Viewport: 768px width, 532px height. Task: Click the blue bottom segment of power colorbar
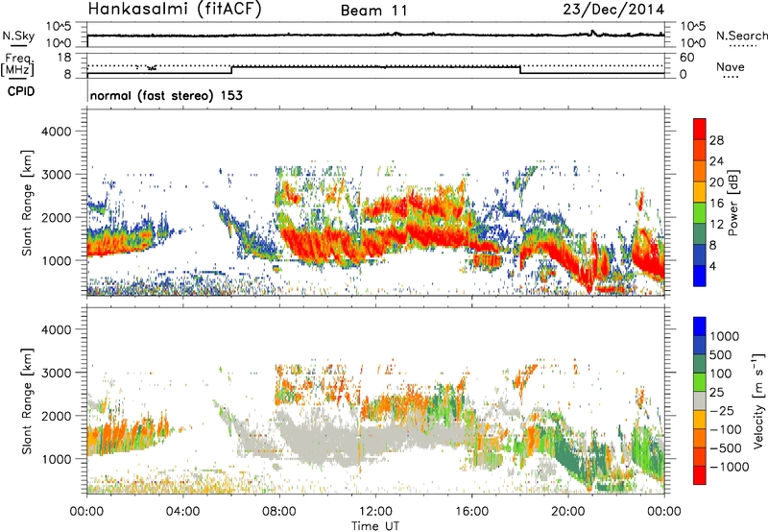point(700,276)
